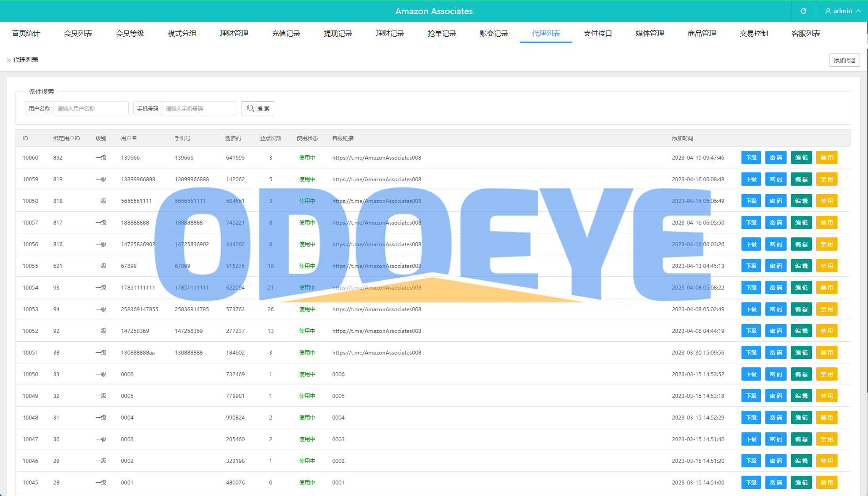The image size is (868, 496).
Task: Open customer link in row 10051
Action: click(376, 353)
